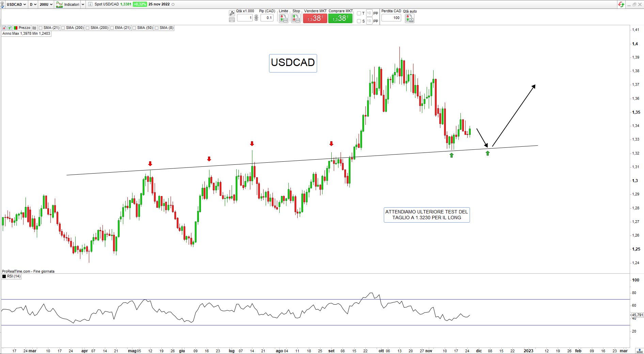Check the T pip target checkbox
The height and width of the screenshot is (354, 644).
coord(359,13)
